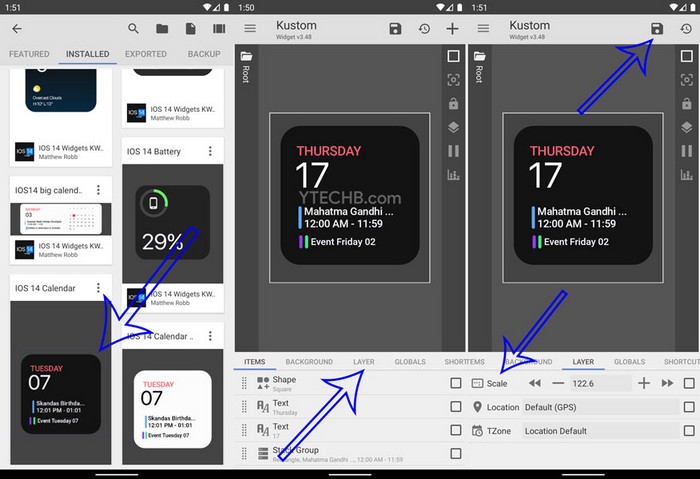Expand the options menu for IOS14 big calendar

point(98,190)
